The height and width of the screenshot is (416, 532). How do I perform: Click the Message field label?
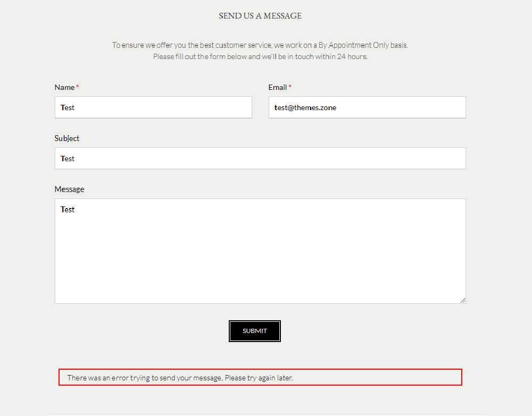tap(69, 189)
